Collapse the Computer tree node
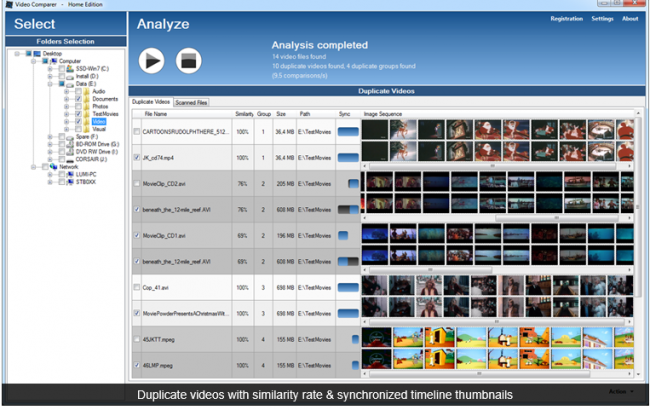Image resolution: width=650 pixels, height=410 pixels. pos(33,61)
